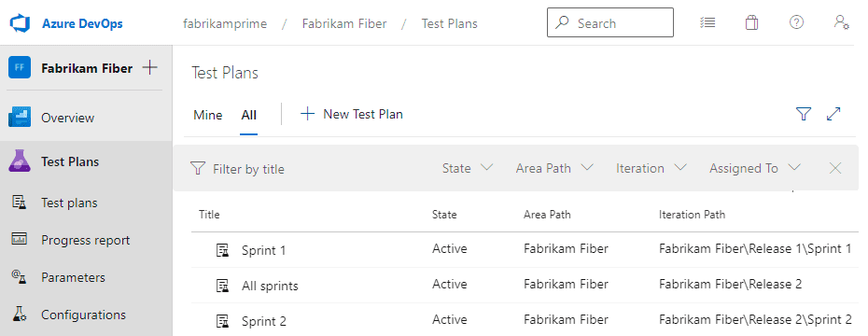Toggle the filter funnel icon
The width and height of the screenshot is (868, 336).
pyautogui.click(x=804, y=114)
